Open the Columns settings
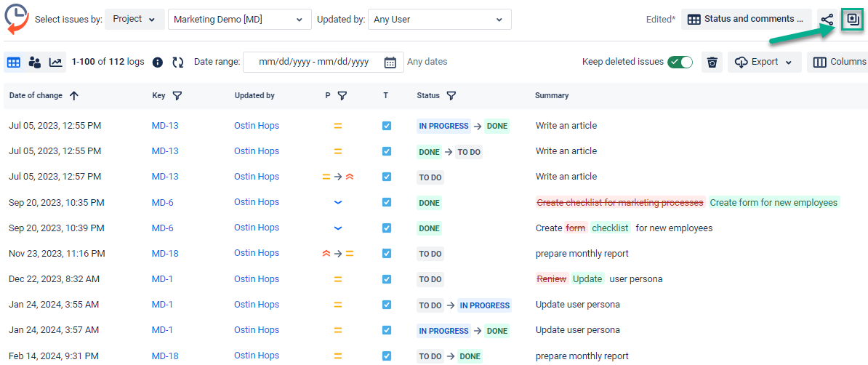 (839, 62)
